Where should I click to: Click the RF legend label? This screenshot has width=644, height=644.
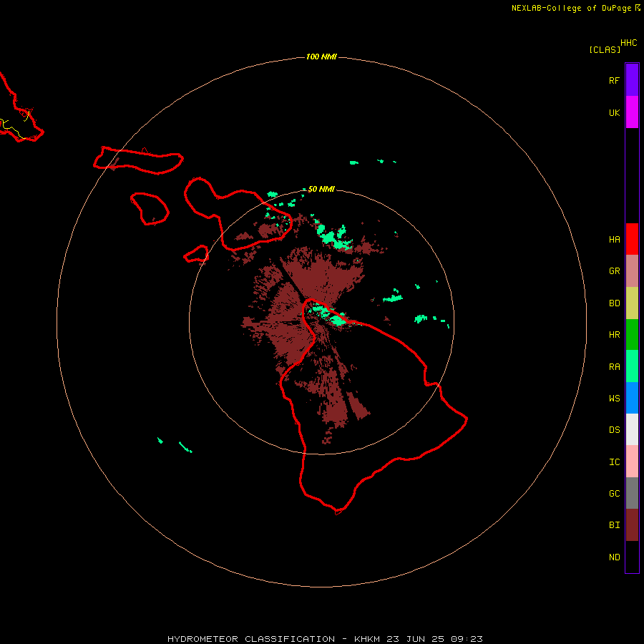[x=614, y=80]
